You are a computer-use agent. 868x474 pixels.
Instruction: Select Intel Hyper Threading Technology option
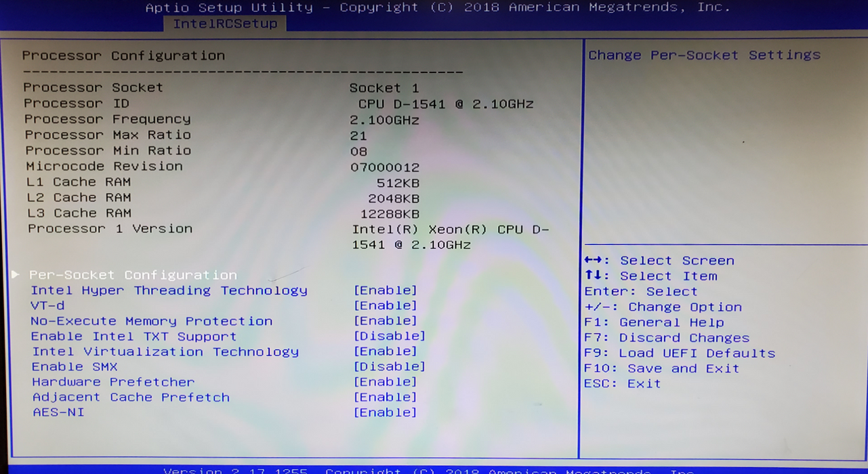click(169, 290)
